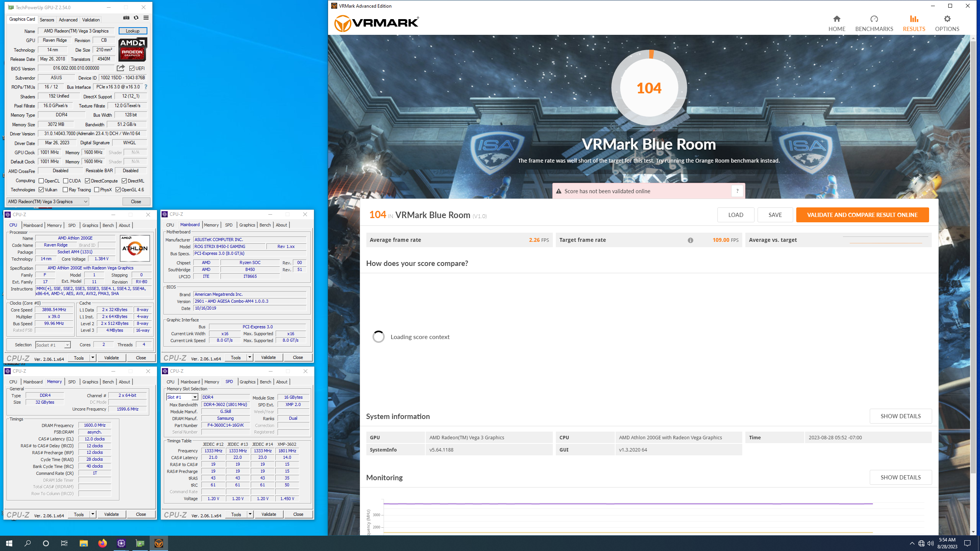
Task: Toggle DirectCompute checkbox
Action: click(87, 181)
